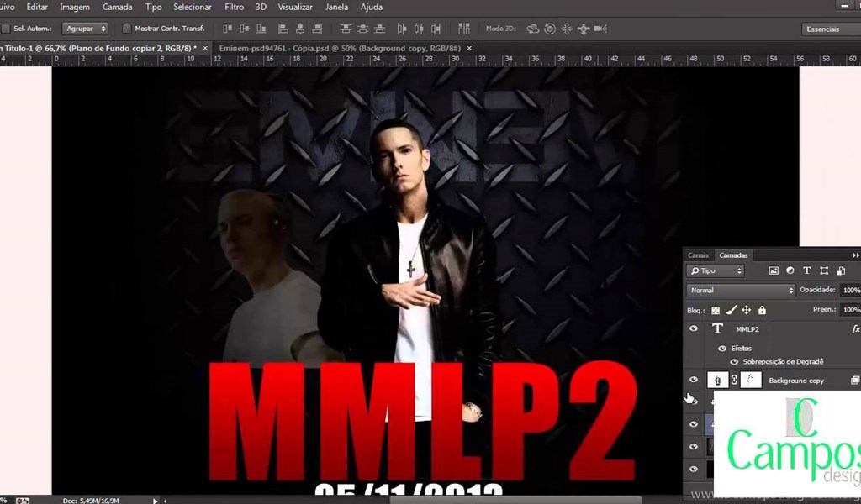Click fx icon on MMLP2 layer
861x504 pixels.
pos(855,329)
